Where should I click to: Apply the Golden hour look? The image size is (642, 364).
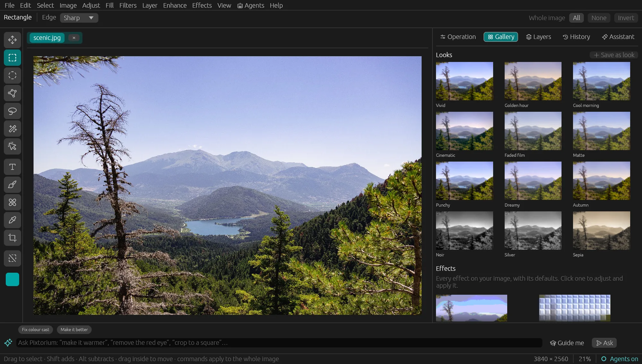(x=533, y=81)
